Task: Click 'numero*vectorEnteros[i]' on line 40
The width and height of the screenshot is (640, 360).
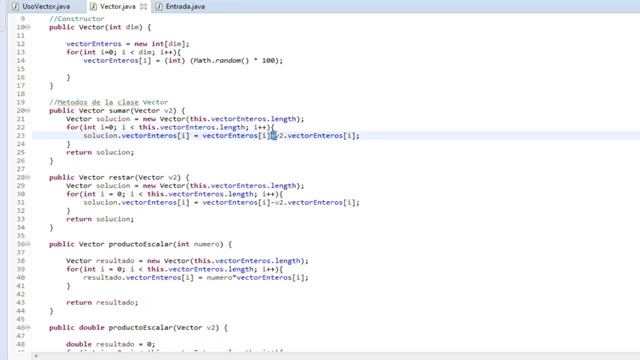Action: pyautogui.click(x=256, y=278)
